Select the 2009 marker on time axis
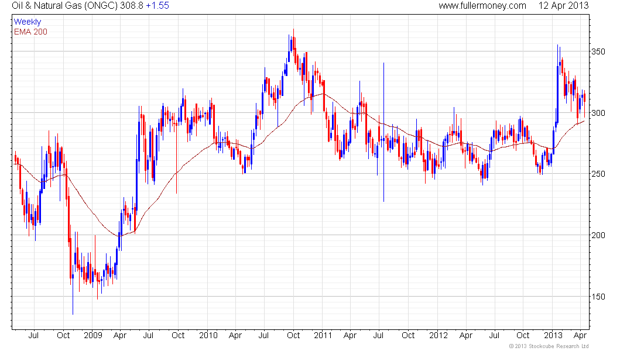The width and height of the screenshot is (644, 351). [93, 335]
